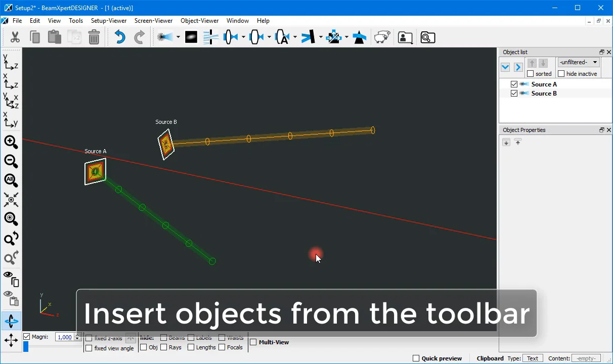Switch to the x-y axis view
This screenshot has height=364, width=613.
click(11, 120)
